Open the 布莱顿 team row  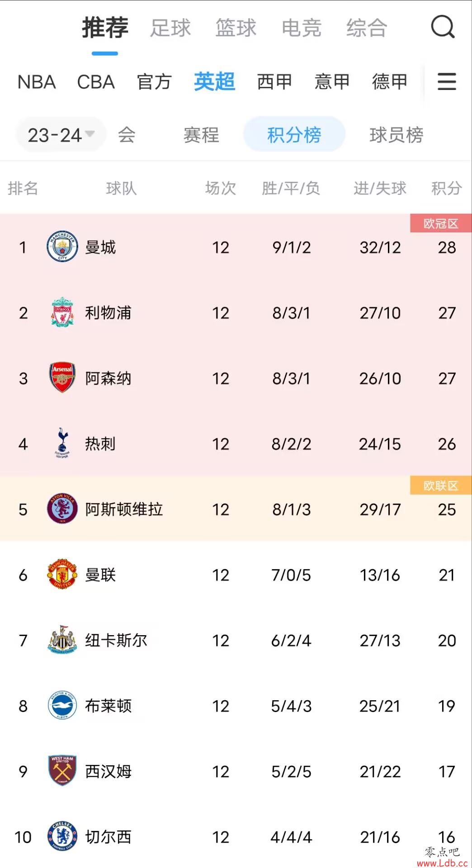(236, 706)
